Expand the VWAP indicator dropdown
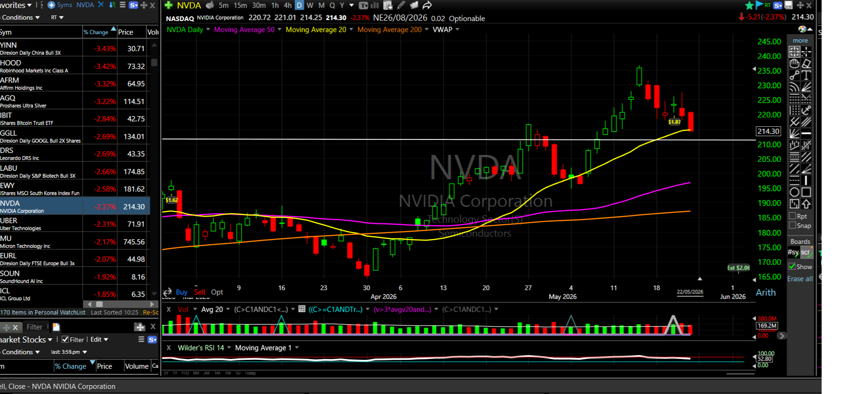The width and height of the screenshot is (868, 394). [x=457, y=29]
